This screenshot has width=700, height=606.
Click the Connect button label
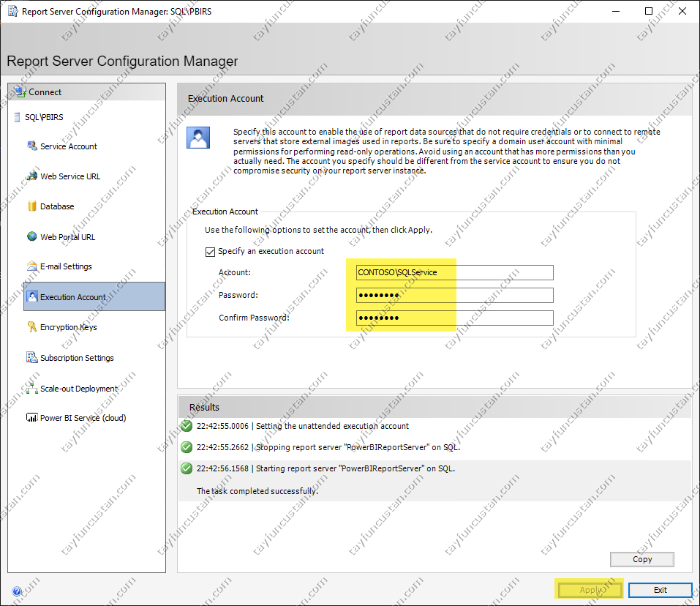(x=45, y=92)
